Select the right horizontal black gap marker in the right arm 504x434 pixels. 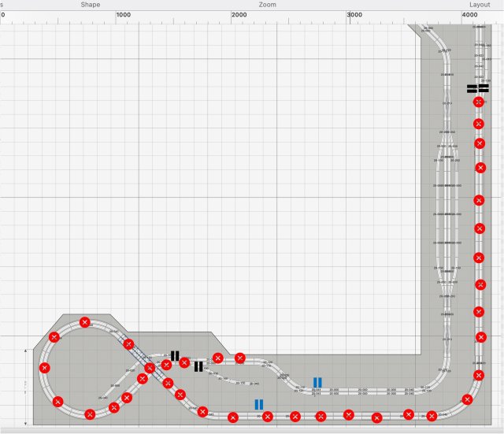[x=484, y=88]
